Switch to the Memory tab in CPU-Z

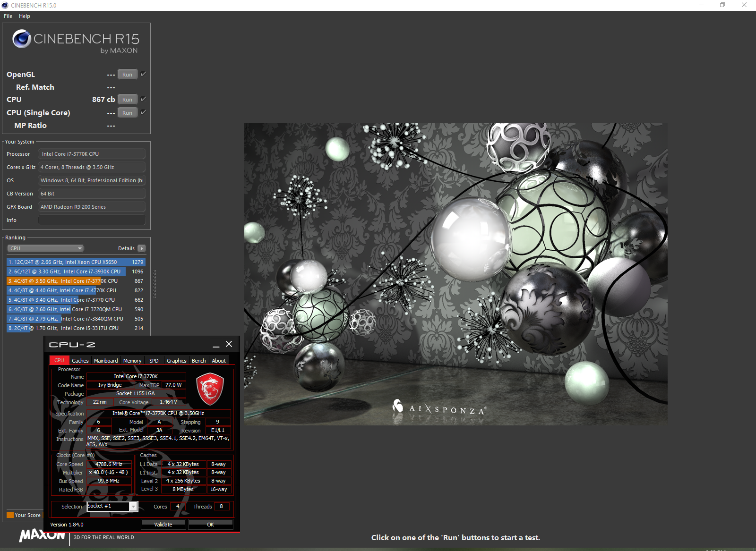click(x=132, y=361)
